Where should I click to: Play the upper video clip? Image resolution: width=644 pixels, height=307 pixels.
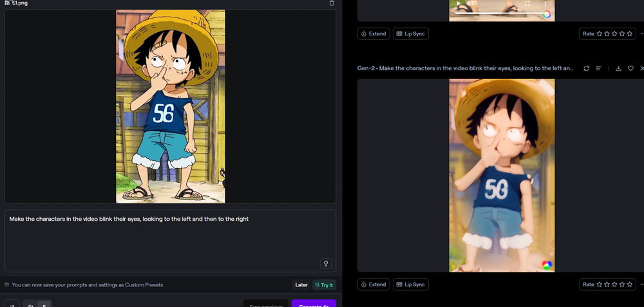click(459, 3)
